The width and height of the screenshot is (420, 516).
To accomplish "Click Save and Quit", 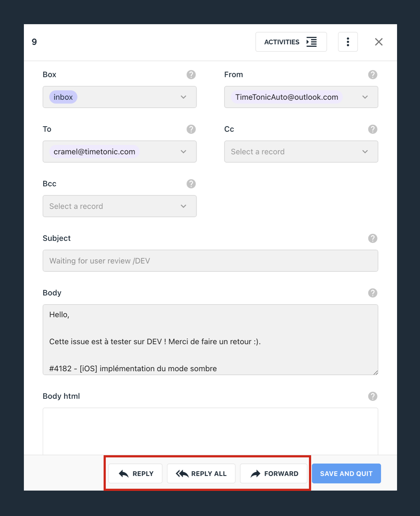I will (x=346, y=474).
